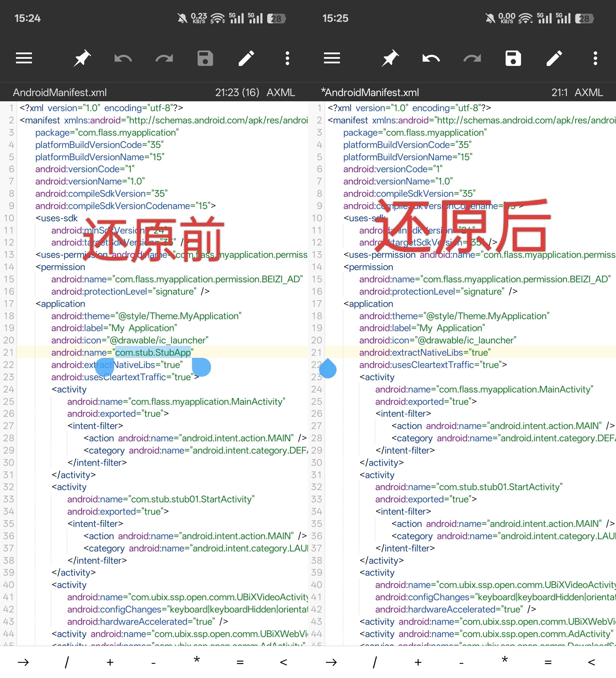Insert equals symbol in left editor
The height and width of the screenshot is (678, 616).
tap(240, 662)
